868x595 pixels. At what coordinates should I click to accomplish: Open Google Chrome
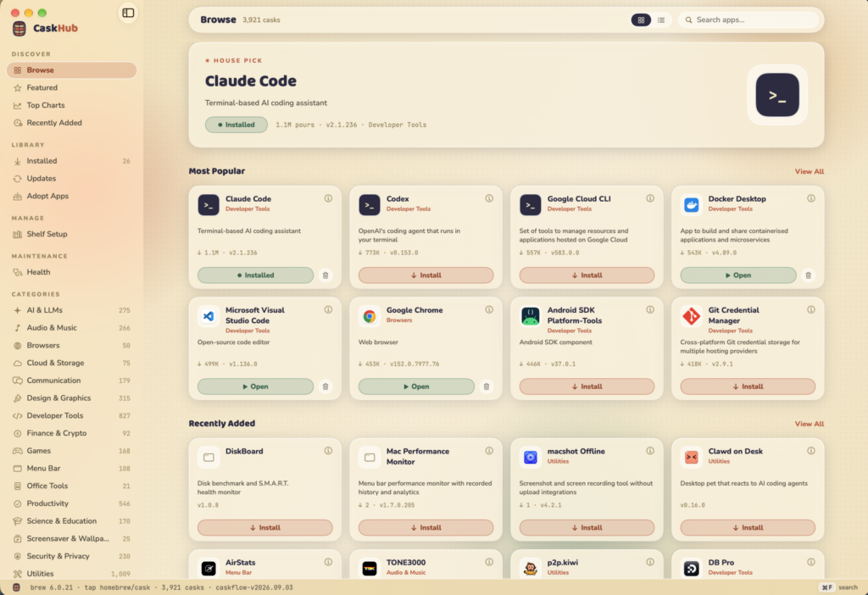(x=416, y=386)
